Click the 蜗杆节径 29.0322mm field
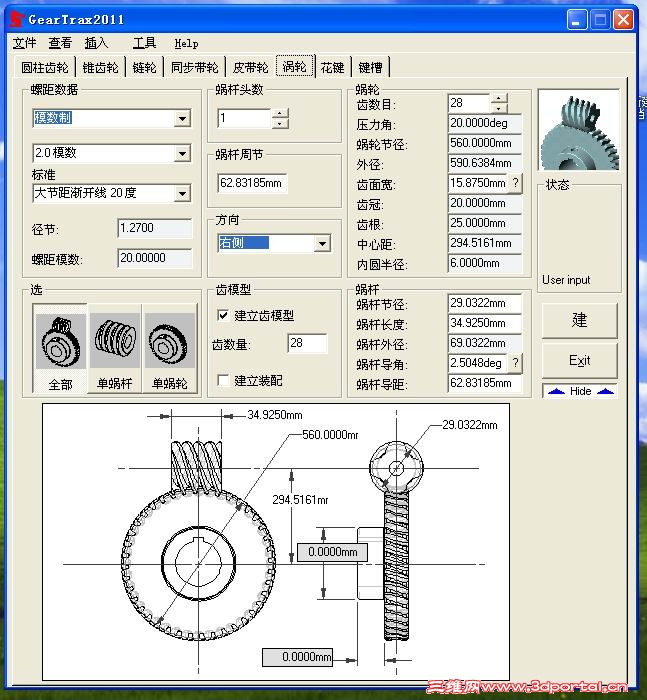Screen dimensions: 647x700 (484, 303)
